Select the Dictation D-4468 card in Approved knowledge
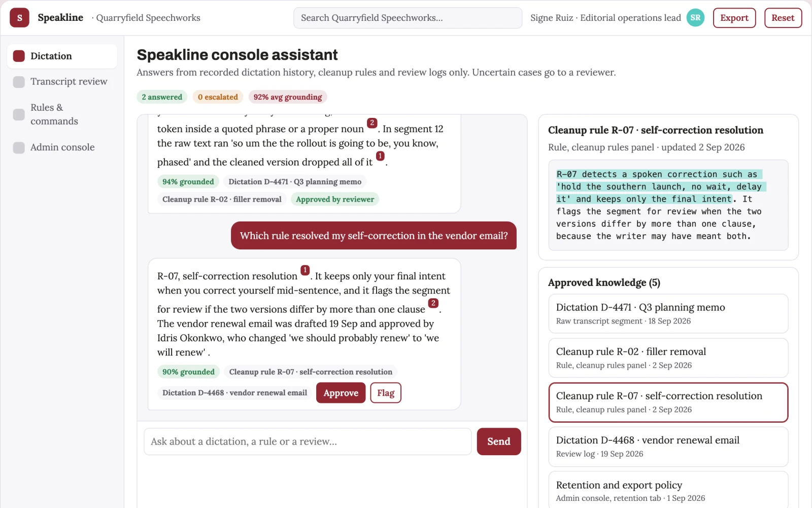 point(668,447)
